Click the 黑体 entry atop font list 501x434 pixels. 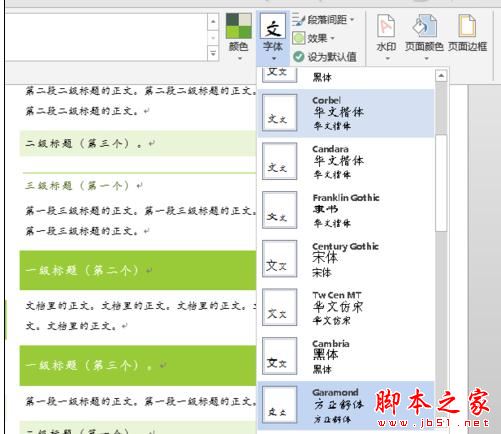[x=346, y=78]
